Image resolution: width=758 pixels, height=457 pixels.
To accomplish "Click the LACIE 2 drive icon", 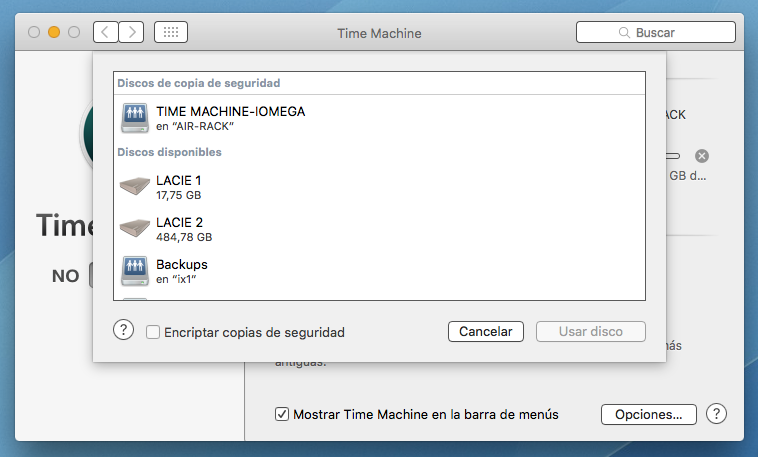I will pyautogui.click(x=134, y=228).
